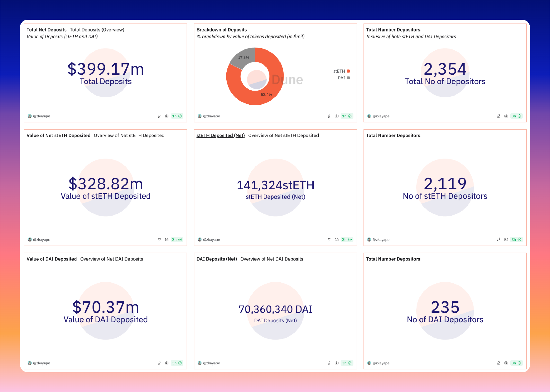Viewport: 550px width, 392px height.
Task: Open @zkayape profile from Breakdown of Deposits card
Action: point(211,116)
